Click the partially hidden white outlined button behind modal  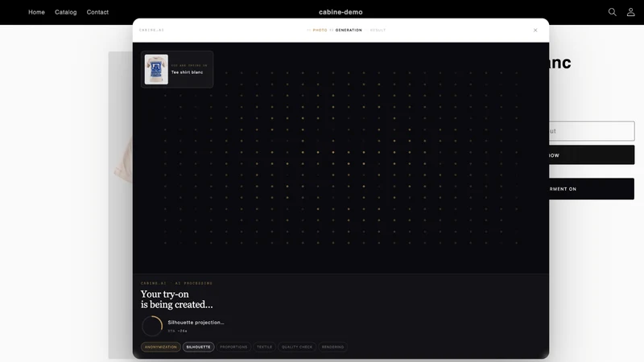pyautogui.click(x=592, y=131)
